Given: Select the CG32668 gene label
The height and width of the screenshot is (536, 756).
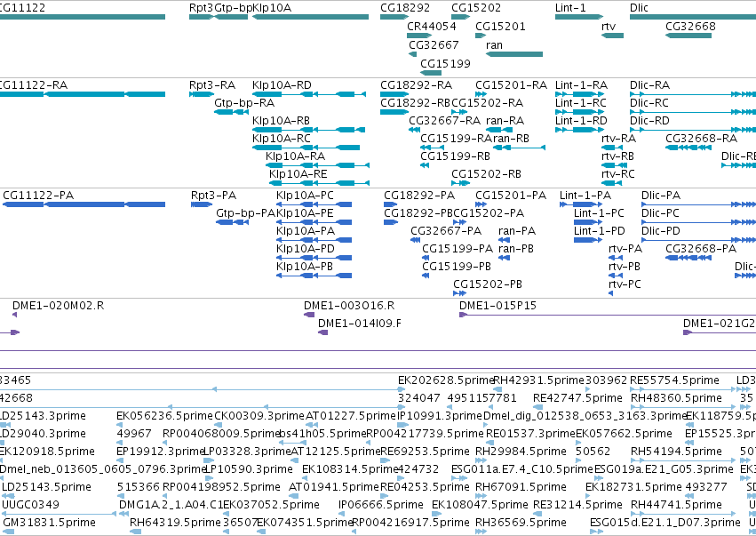Looking at the screenshot, I should tap(690, 26).
